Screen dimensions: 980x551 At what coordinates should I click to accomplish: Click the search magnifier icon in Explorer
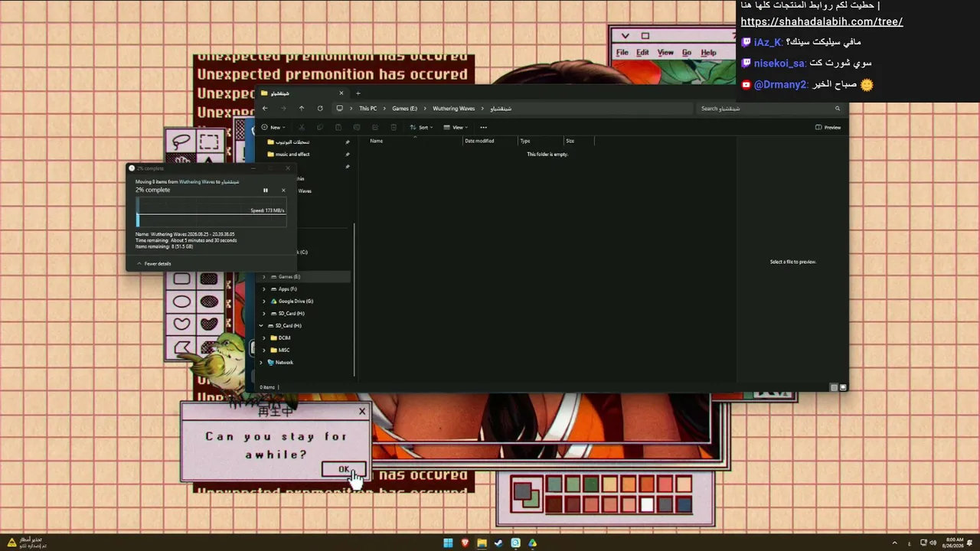point(838,109)
